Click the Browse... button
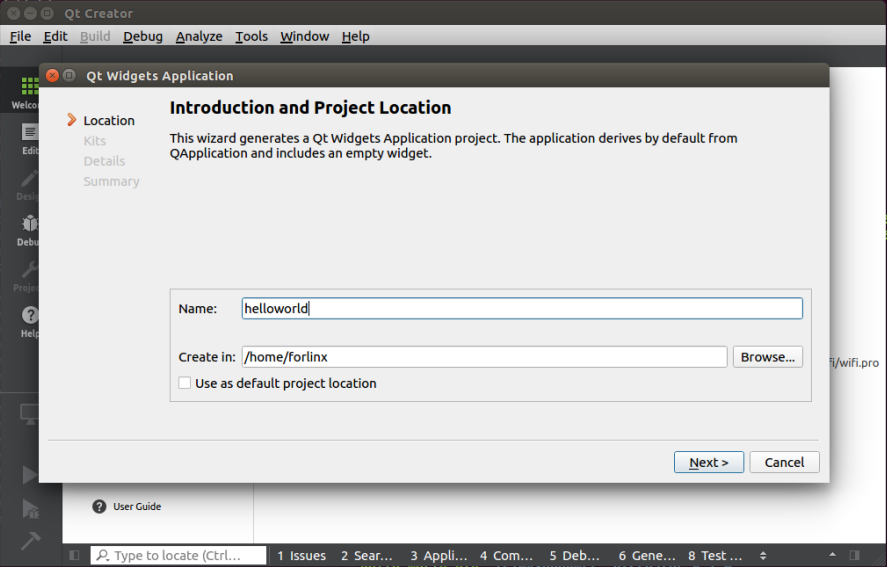The height and width of the screenshot is (567, 887). coord(767,357)
